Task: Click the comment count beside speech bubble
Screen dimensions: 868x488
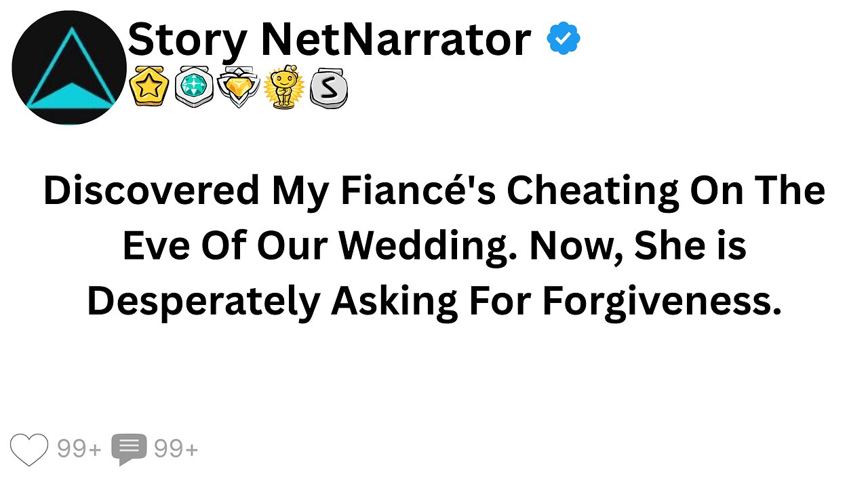Action: [176, 449]
